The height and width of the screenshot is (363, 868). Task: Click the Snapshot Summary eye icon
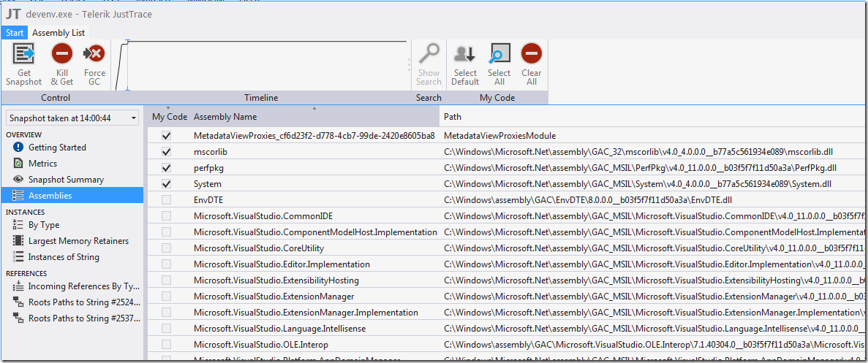point(18,180)
